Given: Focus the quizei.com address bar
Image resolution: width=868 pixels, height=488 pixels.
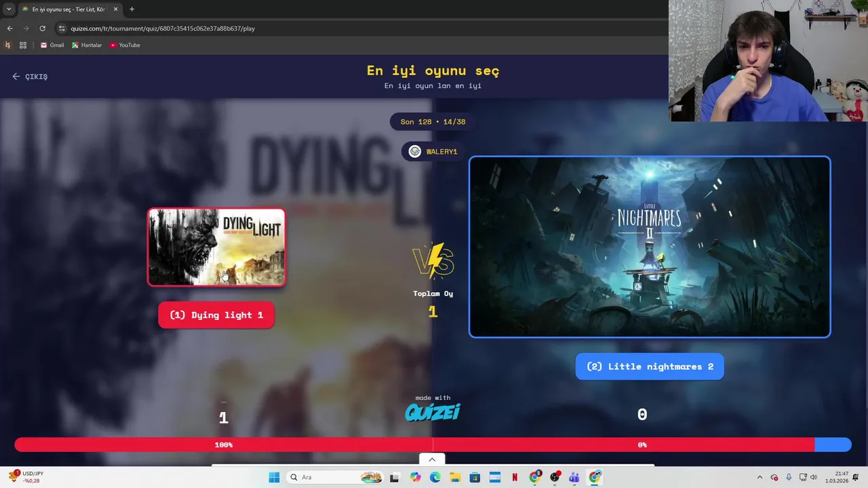Looking at the screenshot, I should (359, 28).
